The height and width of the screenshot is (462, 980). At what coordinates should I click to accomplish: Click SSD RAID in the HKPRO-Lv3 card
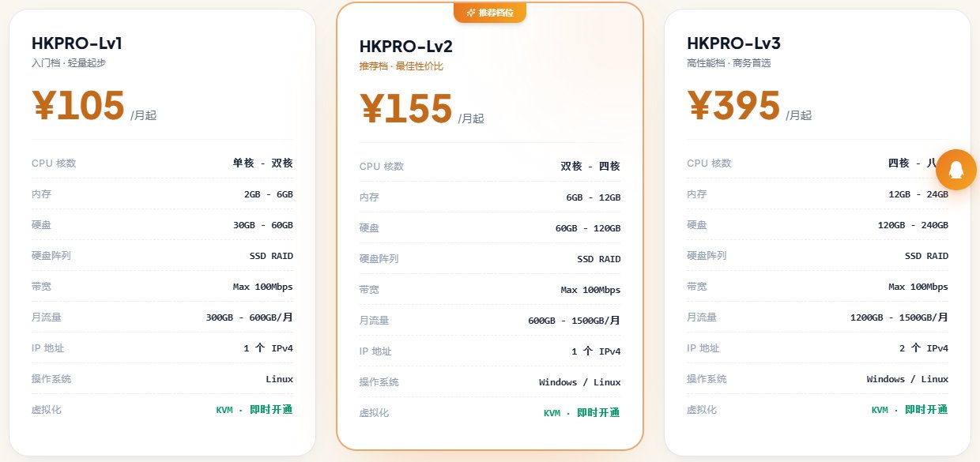click(x=926, y=256)
